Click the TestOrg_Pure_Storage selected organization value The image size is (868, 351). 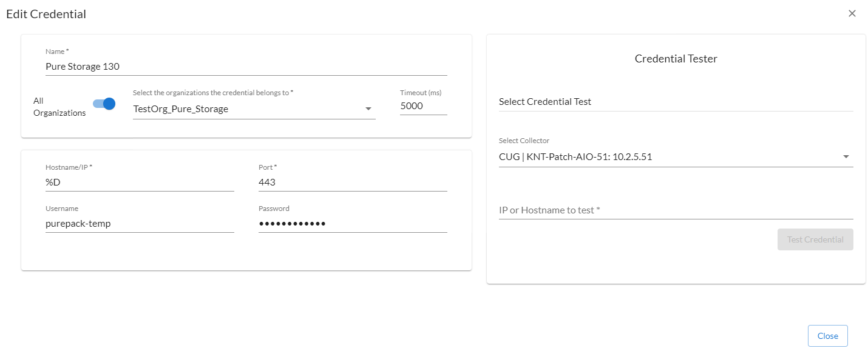click(181, 109)
